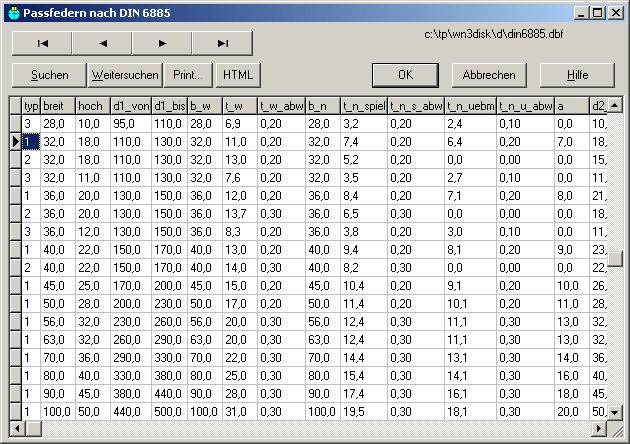Advance to the next record
The width and height of the screenshot is (630, 444).
coord(162,43)
